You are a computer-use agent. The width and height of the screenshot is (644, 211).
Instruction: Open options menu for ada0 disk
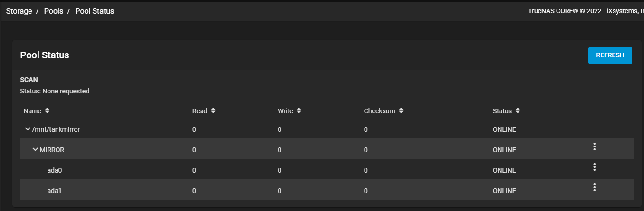coord(594,167)
